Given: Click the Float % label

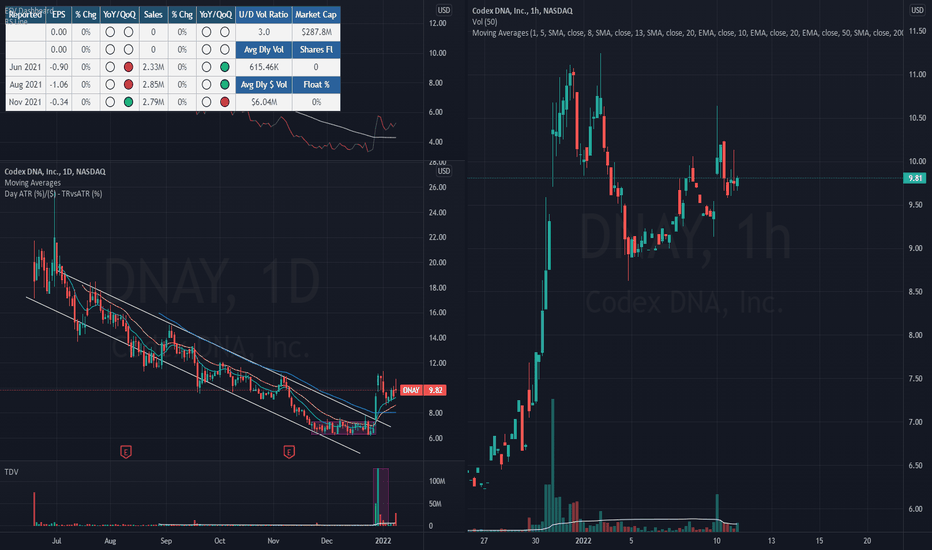Looking at the screenshot, I should (x=316, y=84).
